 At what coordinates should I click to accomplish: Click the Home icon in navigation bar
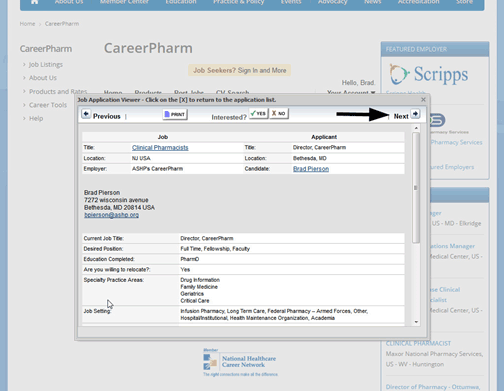point(35,2)
